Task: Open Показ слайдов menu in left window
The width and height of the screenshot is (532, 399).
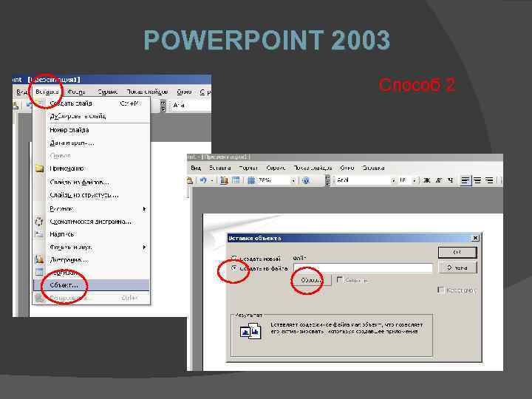Action: tap(147, 92)
